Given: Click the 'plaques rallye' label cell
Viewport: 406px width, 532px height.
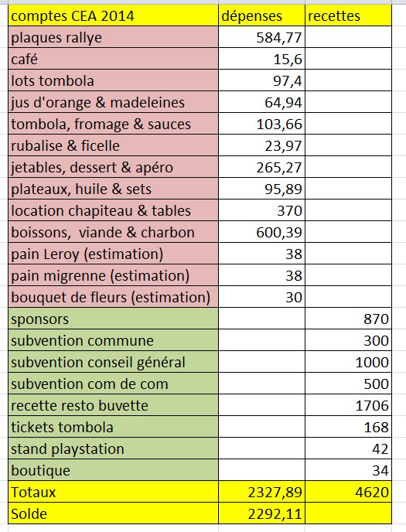Looking at the screenshot, I should 113,37.
